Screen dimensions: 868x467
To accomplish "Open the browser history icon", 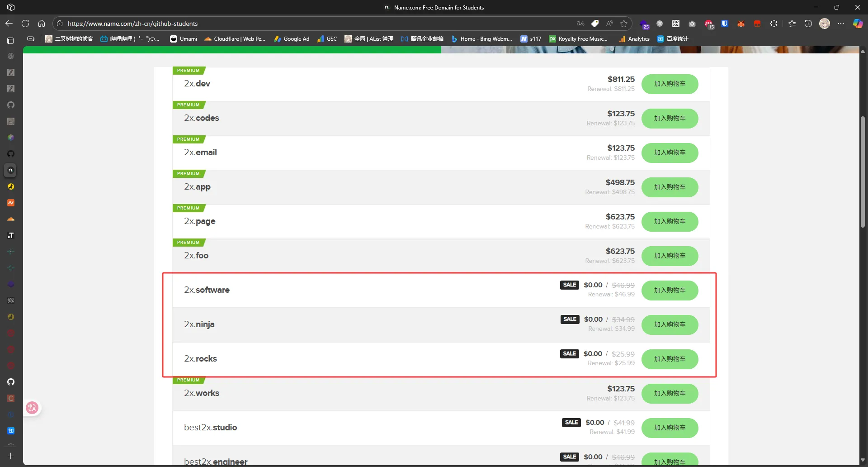I will click(808, 24).
